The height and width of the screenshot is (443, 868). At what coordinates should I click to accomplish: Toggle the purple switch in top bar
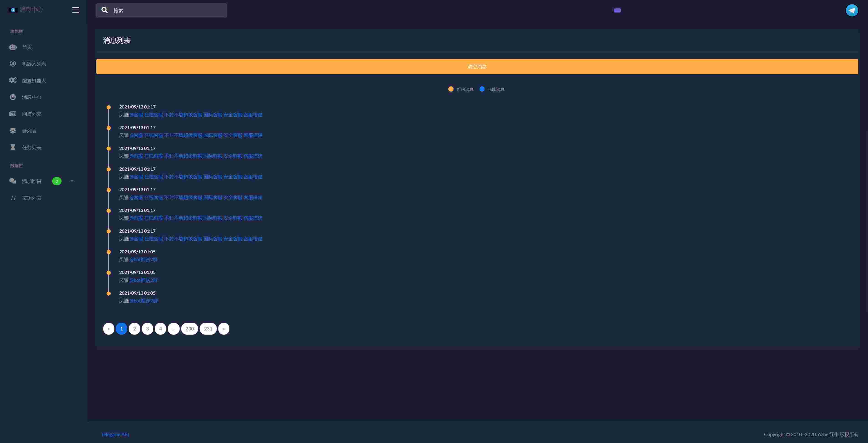pos(617,10)
